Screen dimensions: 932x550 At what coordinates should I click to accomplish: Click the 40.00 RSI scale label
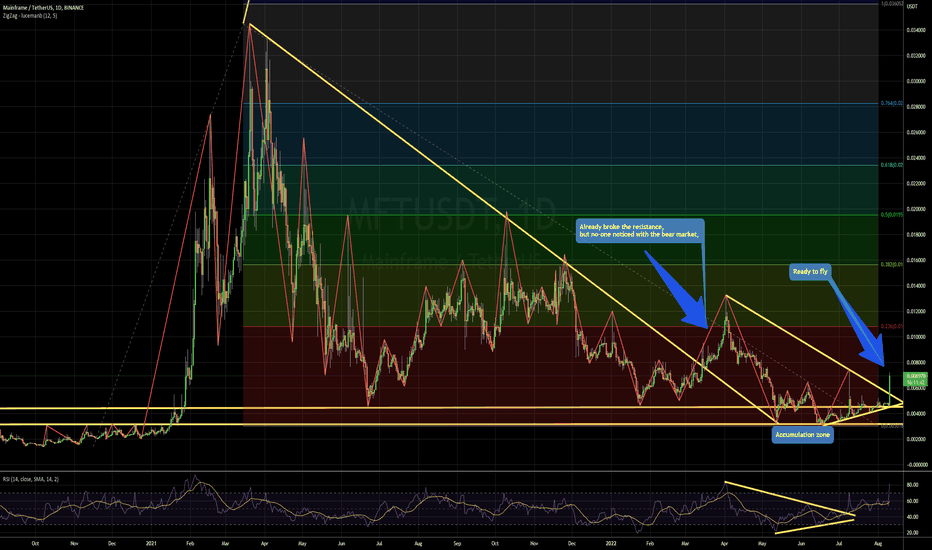tap(912, 517)
